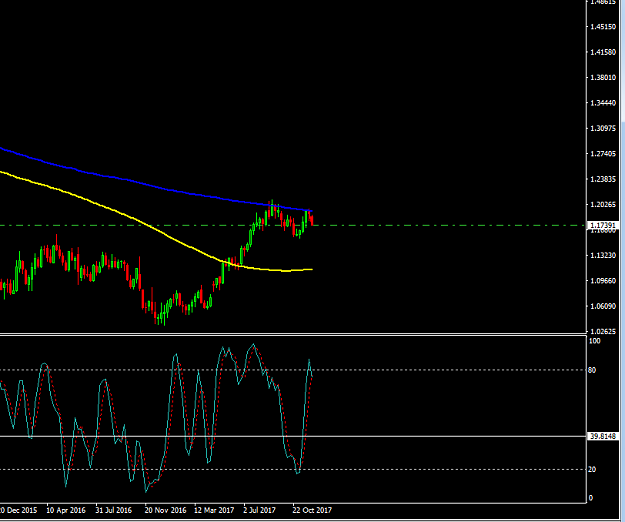The height and width of the screenshot is (522, 625).
Task: Click the 1.41580 price axis label
Action: click(603, 52)
